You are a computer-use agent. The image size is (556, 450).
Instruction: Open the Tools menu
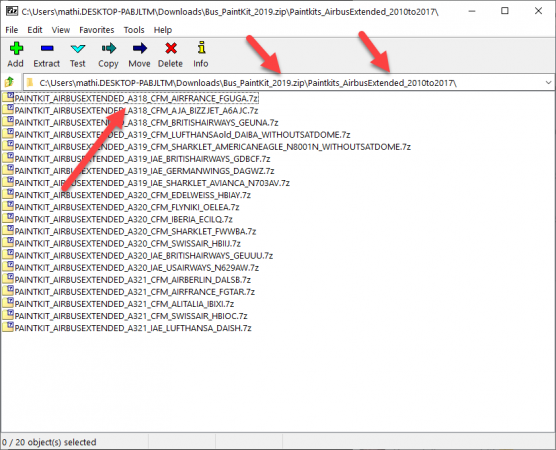tap(134, 30)
